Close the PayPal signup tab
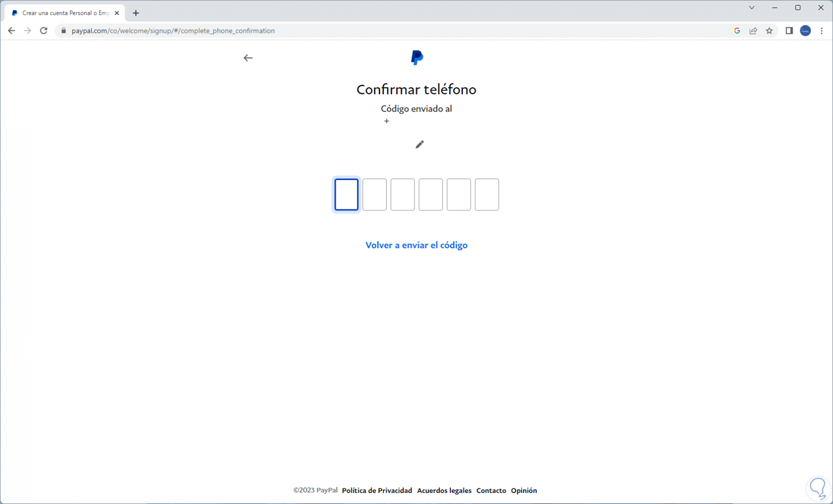Screen dimensions: 833x504 117,13
